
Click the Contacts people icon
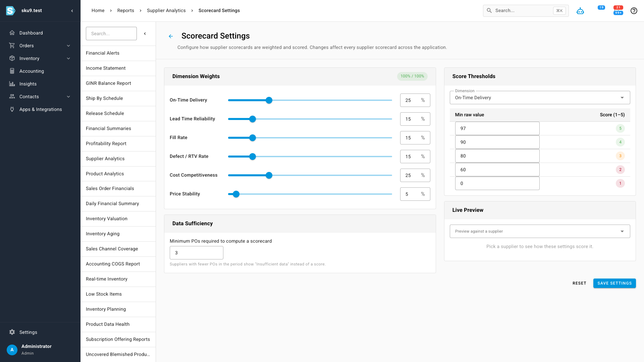(12, 97)
